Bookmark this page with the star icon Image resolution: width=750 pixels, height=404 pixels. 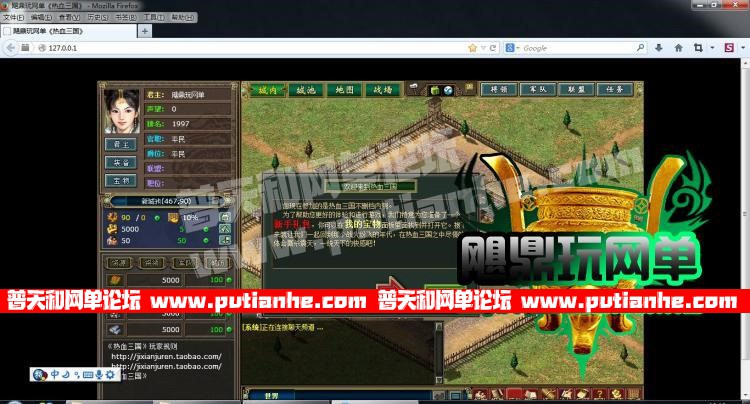[473, 48]
